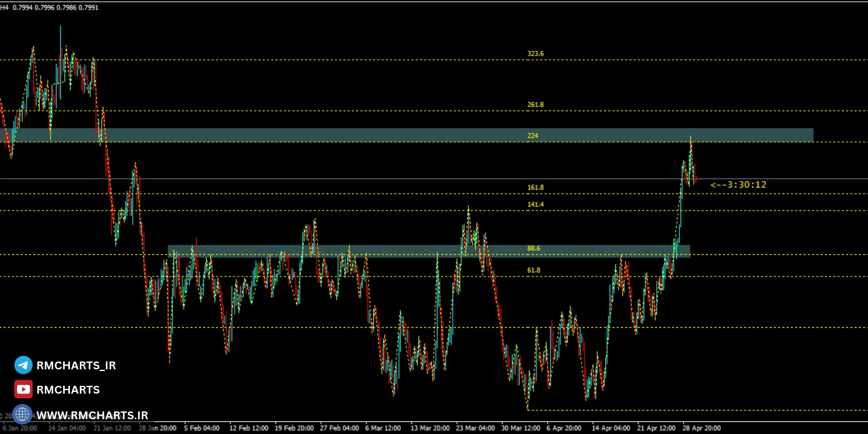Screen dimensions: 868x434
Task: Select the 61.8 Fibonacci level label
Action: point(534,270)
